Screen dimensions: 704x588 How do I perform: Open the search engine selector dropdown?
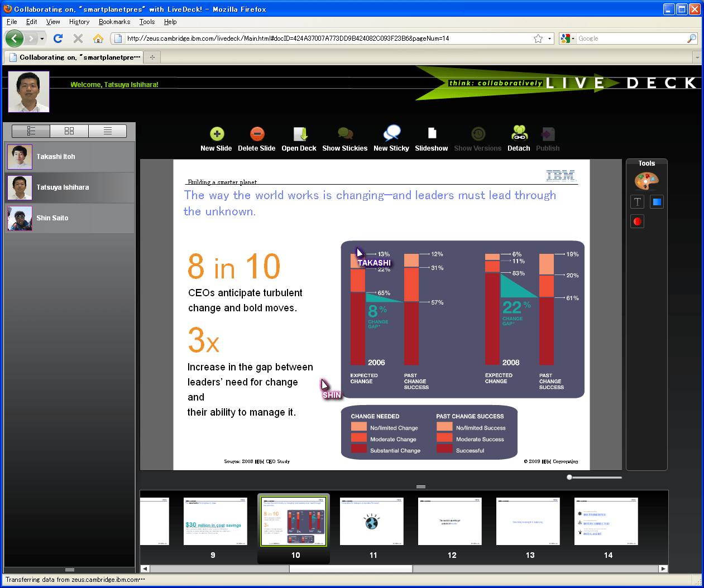click(x=567, y=38)
